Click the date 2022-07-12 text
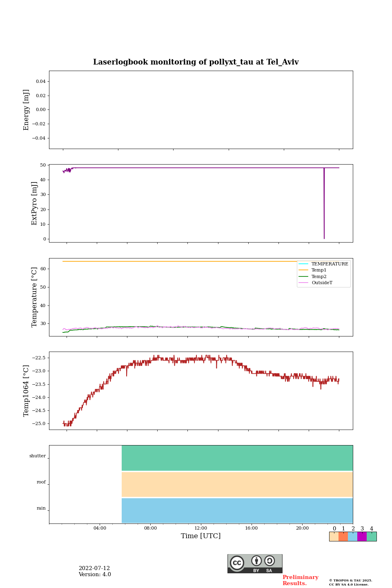The image size is (392, 588). 94,568
